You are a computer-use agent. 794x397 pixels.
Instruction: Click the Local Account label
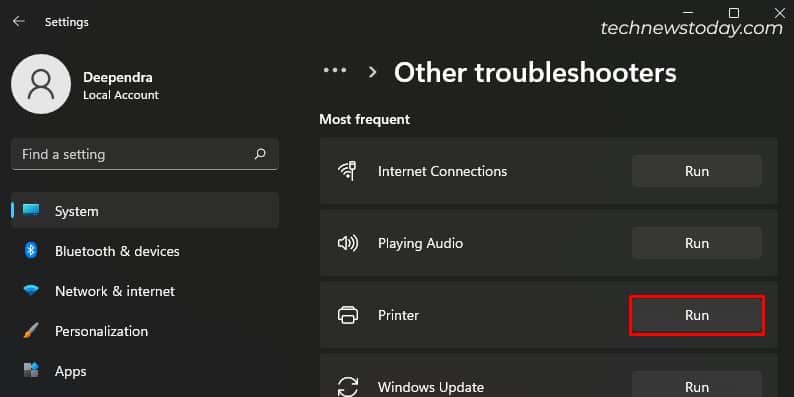point(121,95)
